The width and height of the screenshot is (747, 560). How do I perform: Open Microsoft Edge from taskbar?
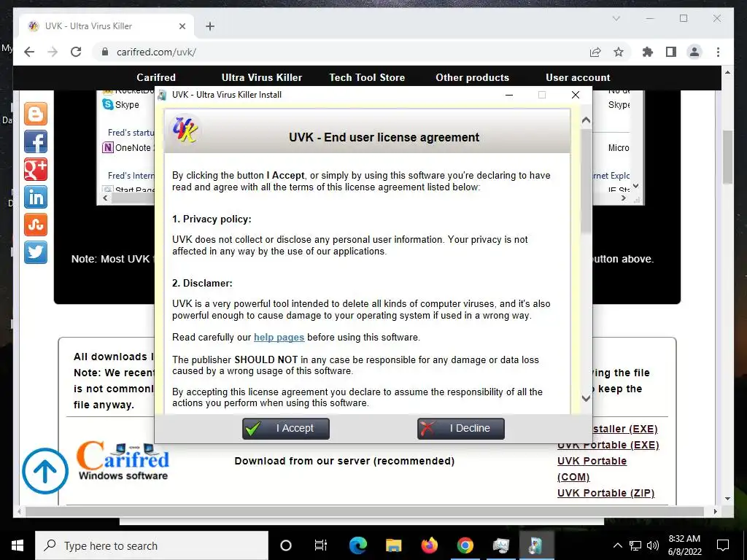[x=357, y=545]
